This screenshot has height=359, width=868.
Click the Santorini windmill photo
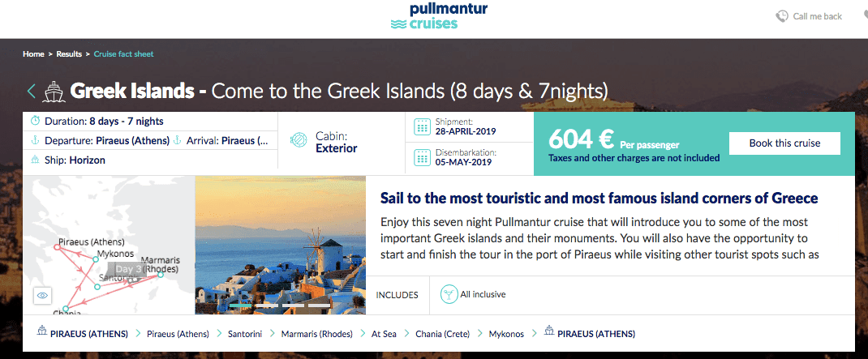point(280,245)
